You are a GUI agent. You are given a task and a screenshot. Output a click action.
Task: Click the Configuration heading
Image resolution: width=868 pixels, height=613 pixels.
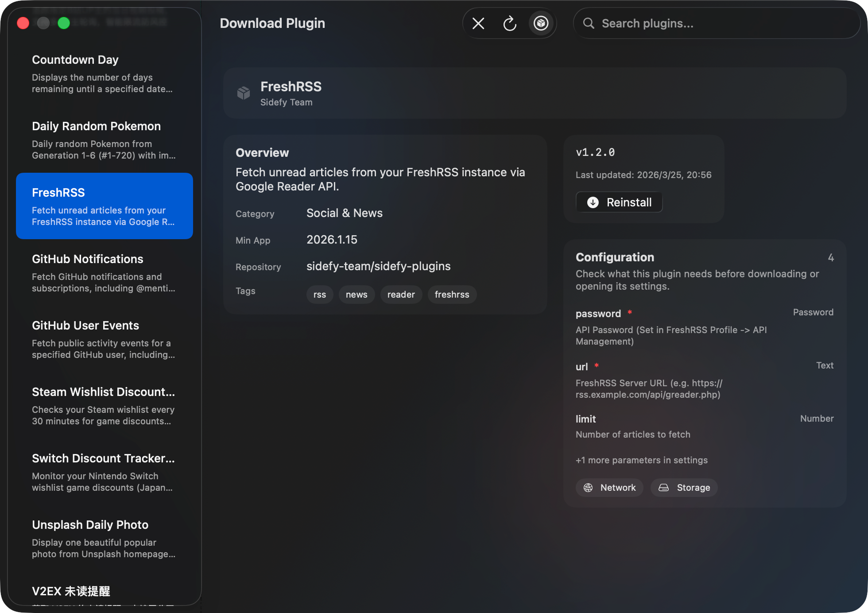click(x=615, y=257)
